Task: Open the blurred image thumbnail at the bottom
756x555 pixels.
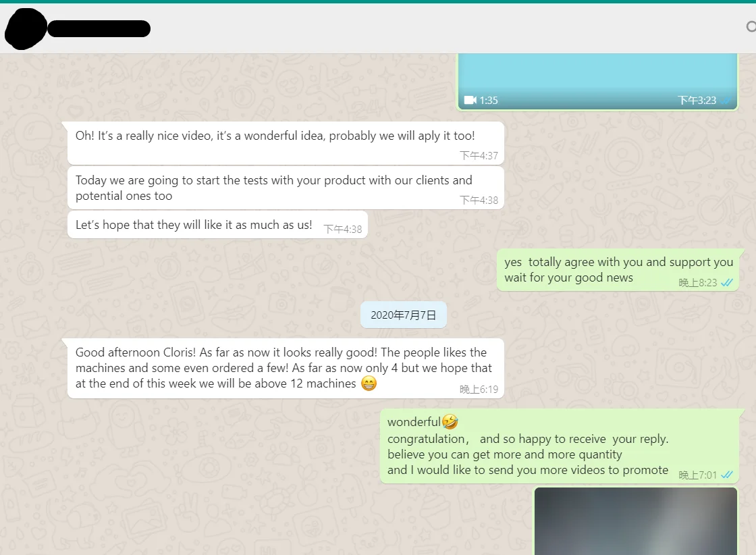Action: (635, 521)
